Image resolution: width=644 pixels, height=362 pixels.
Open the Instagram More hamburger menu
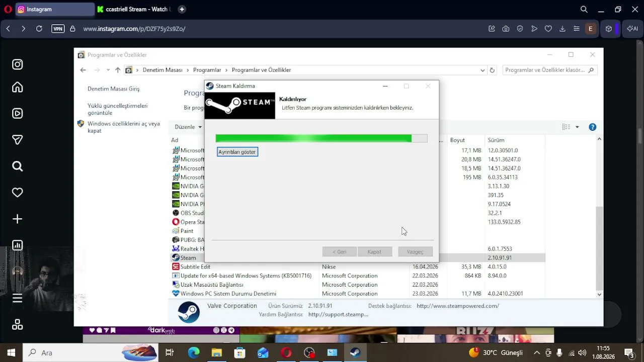tap(18, 298)
